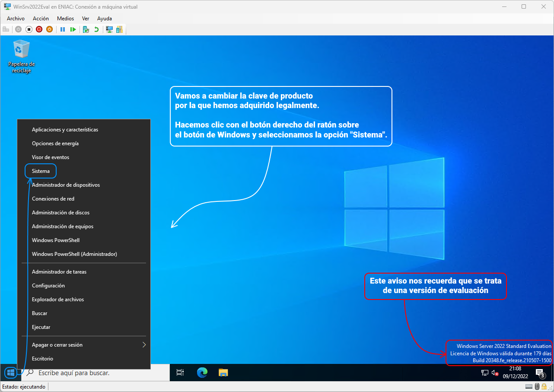
Task: Open the Archivo menu
Action: [x=16, y=19]
